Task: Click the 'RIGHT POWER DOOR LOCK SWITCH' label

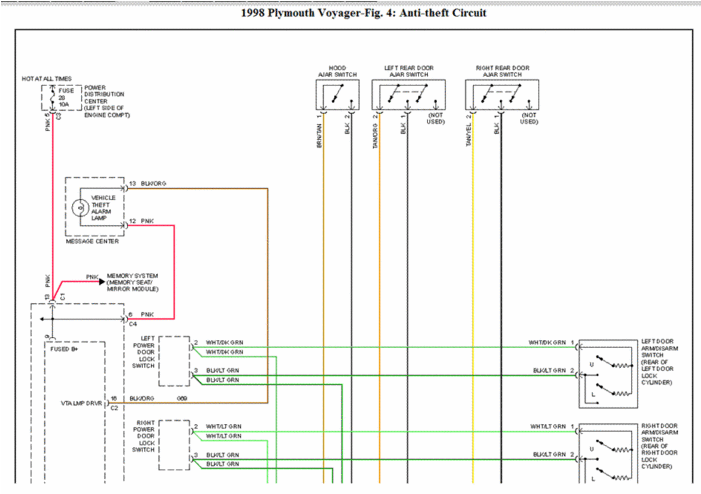Action: point(144,436)
